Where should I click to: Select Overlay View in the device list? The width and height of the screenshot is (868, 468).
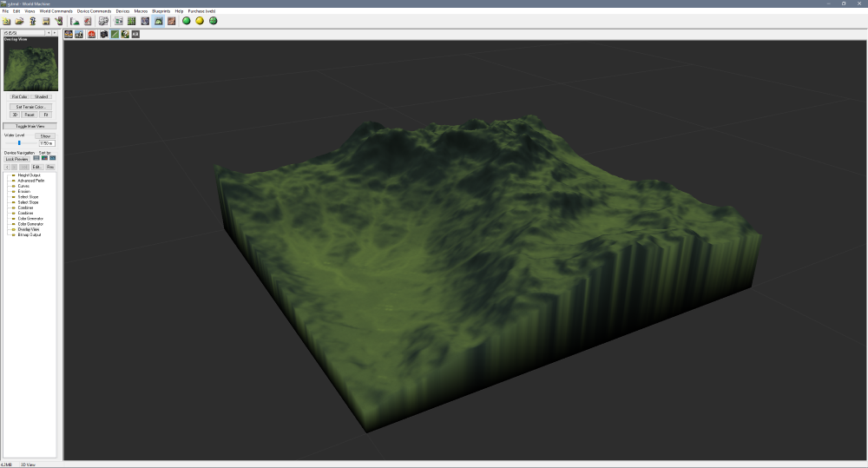29,229
